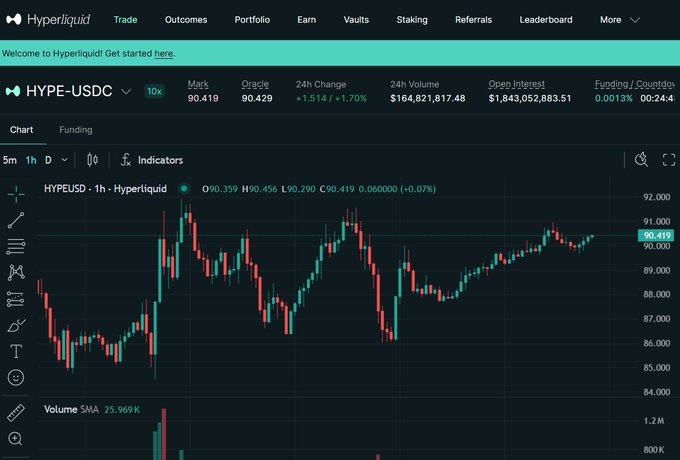Image resolution: width=680 pixels, height=460 pixels.
Task: Expand the HYPE-USDC pair selector
Action: click(x=126, y=91)
